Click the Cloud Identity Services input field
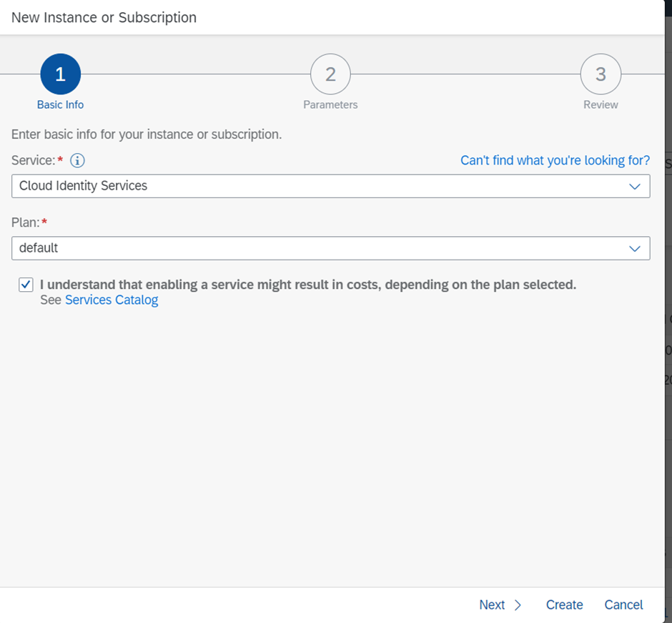This screenshot has width=672, height=623. point(315,186)
